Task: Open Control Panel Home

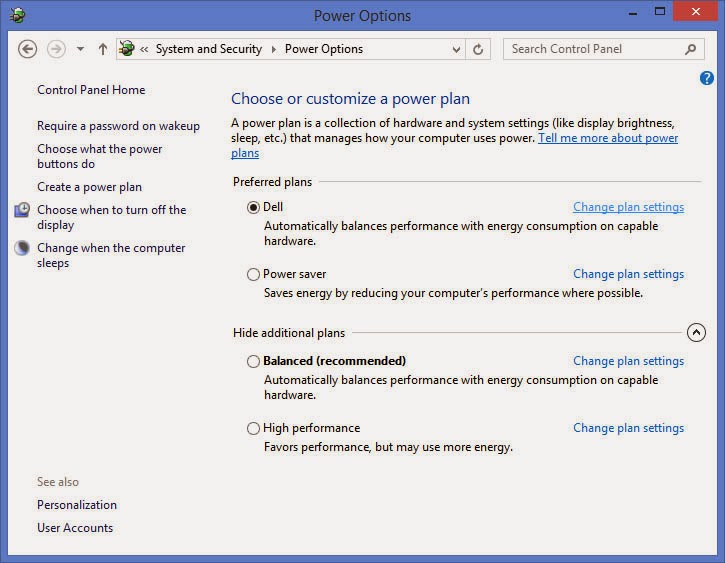Action: point(91,90)
